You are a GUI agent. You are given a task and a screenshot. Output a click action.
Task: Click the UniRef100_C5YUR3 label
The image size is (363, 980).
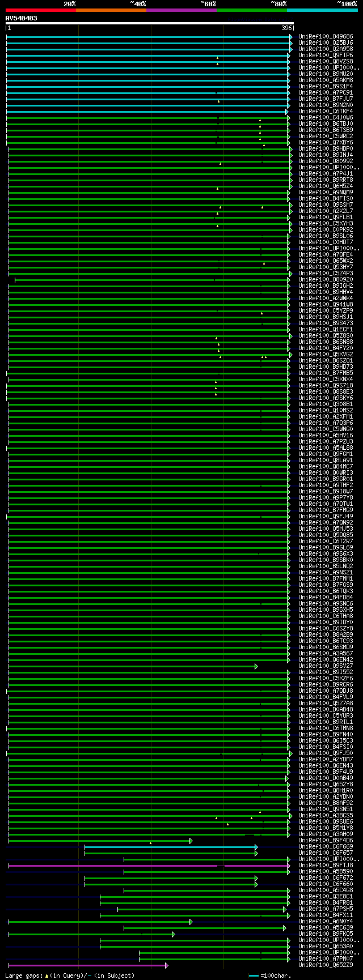click(326, 716)
